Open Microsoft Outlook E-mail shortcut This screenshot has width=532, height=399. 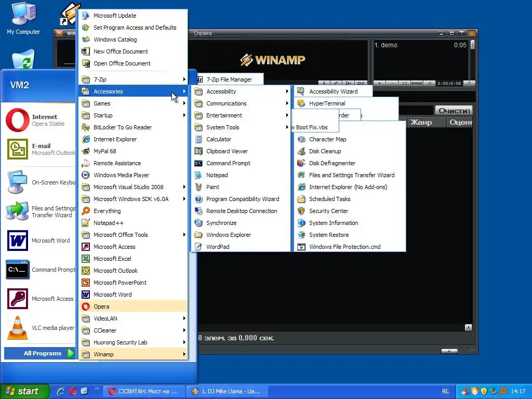pyautogui.click(x=39, y=149)
